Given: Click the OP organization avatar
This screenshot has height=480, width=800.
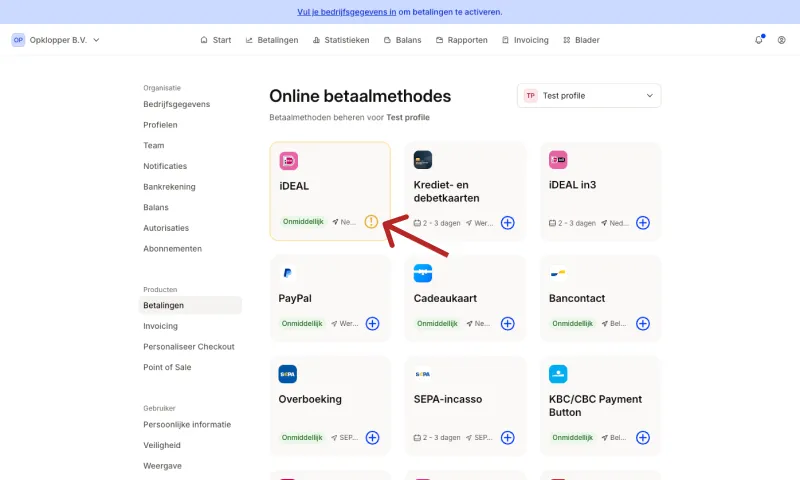Looking at the screenshot, I should point(18,40).
